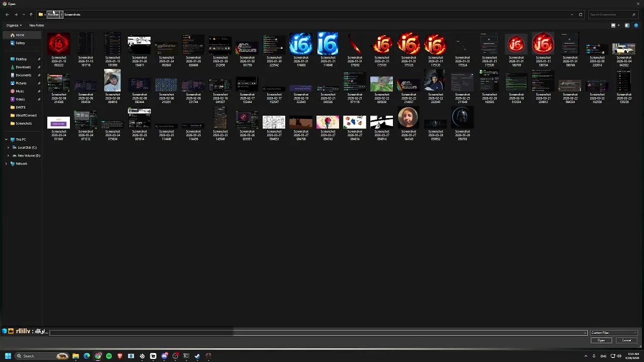644x362 pixels.
Task: Open Discord from the taskbar
Action: pyautogui.click(x=164, y=356)
